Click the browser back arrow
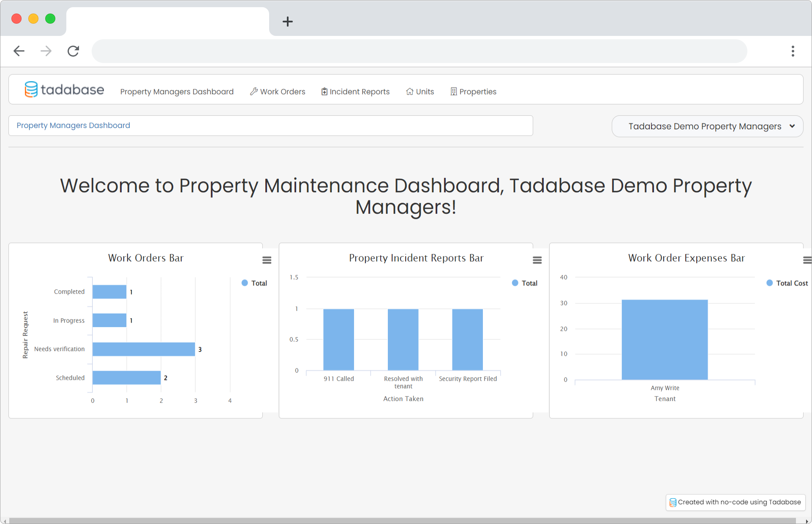Screen dimensions: 812x524 (19, 51)
